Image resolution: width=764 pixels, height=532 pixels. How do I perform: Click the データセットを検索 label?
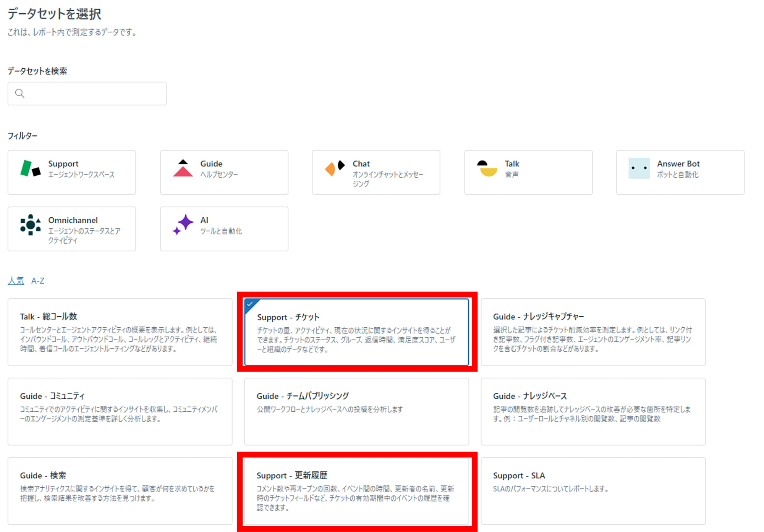(37, 71)
